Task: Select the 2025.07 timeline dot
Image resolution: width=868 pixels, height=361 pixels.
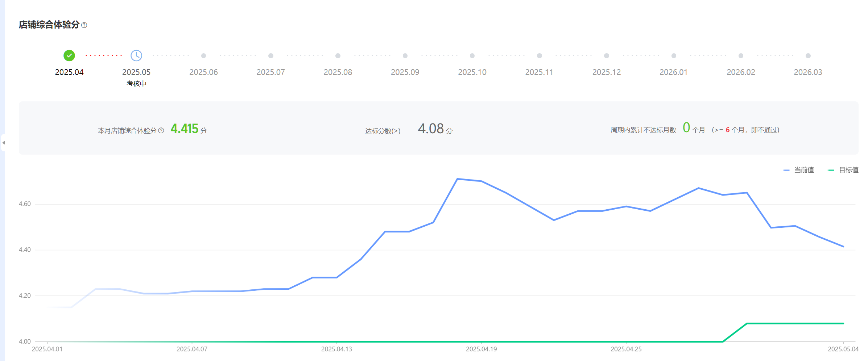Action: pos(271,56)
